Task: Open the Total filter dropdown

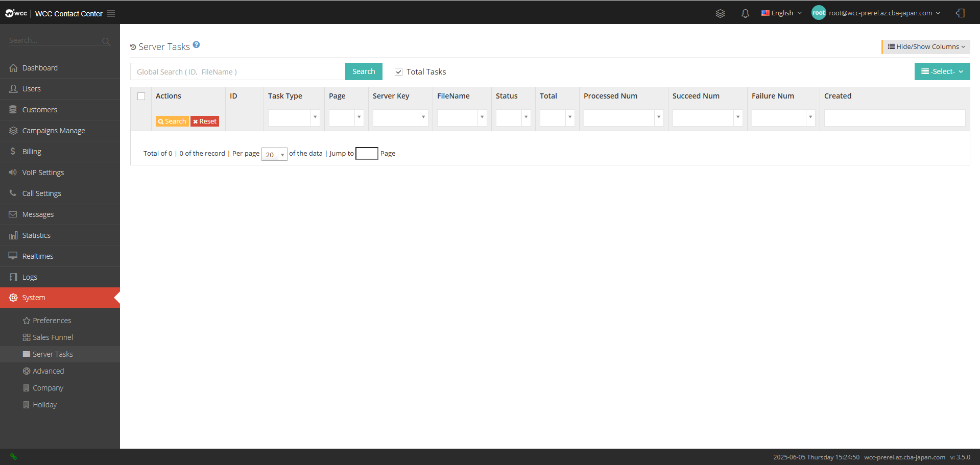Action: tap(557, 117)
